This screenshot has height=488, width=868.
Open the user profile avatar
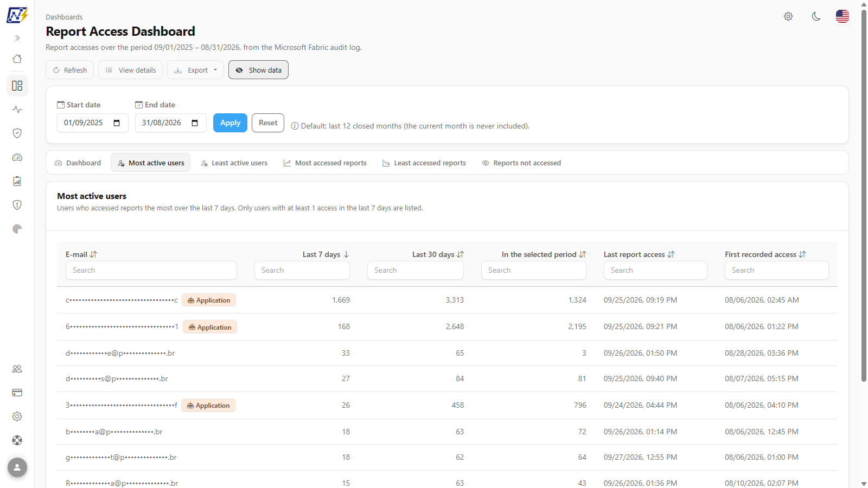(17, 467)
